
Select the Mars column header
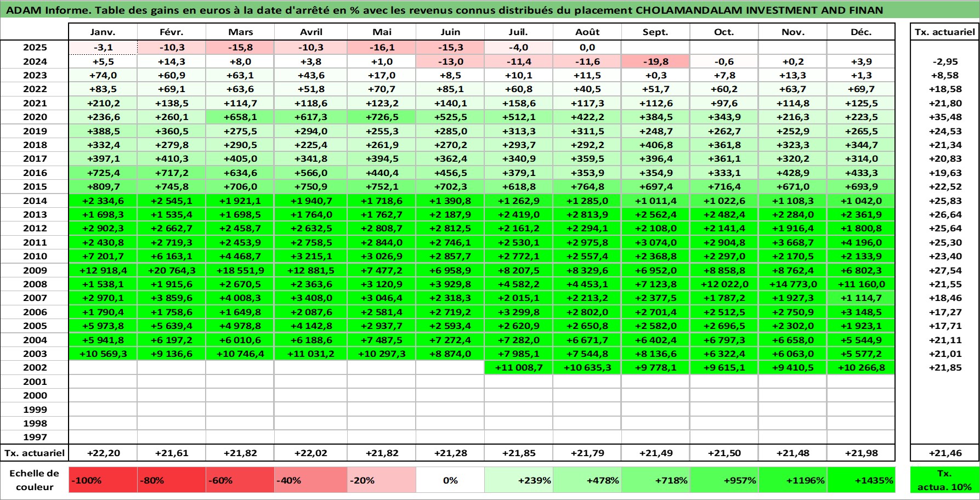coord(240,32)
